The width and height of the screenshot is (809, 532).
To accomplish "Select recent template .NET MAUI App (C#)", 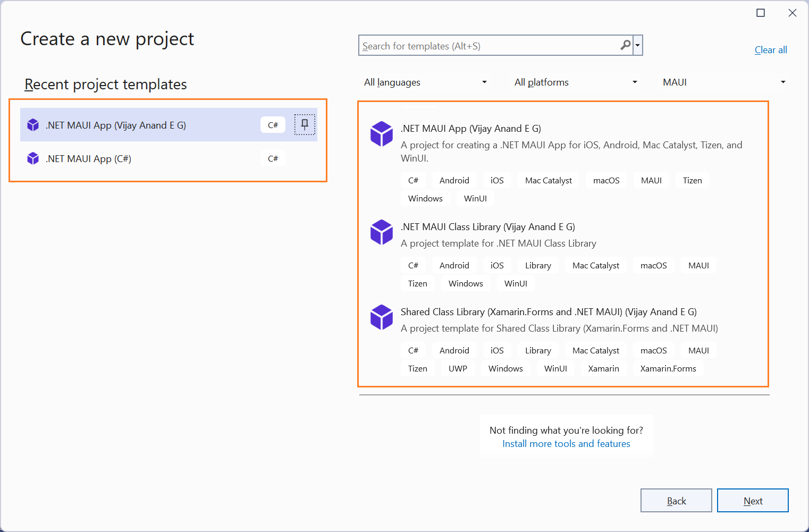I will [168, 158].
